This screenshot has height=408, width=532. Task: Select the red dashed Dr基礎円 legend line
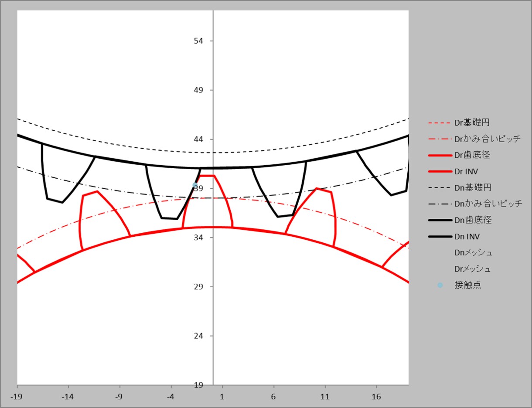[x=440, y=123]
